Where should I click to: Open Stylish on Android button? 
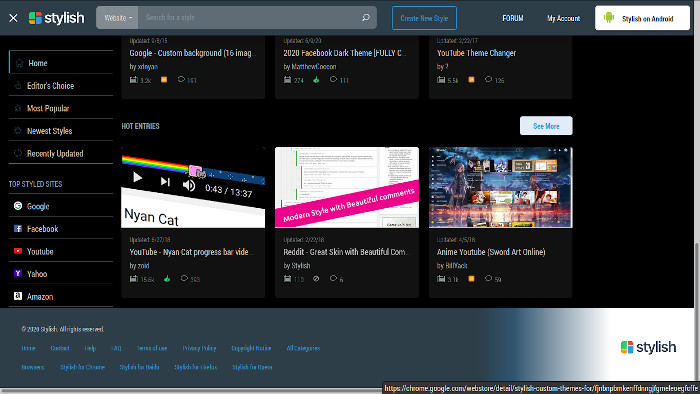pos(642,18)
